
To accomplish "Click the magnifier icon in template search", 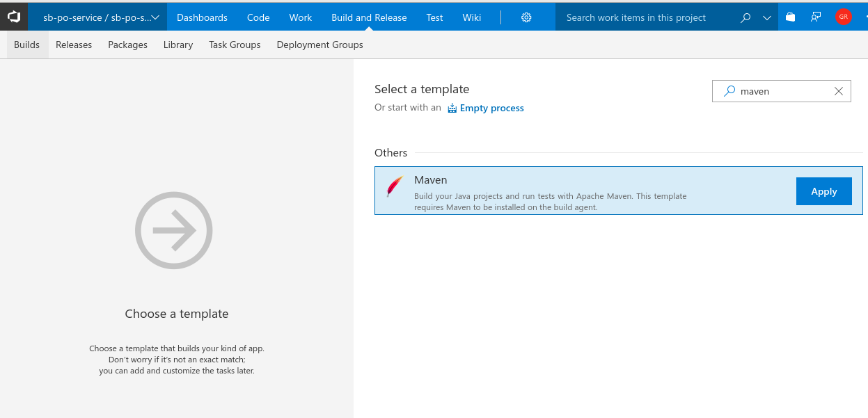I will point(729,91).
